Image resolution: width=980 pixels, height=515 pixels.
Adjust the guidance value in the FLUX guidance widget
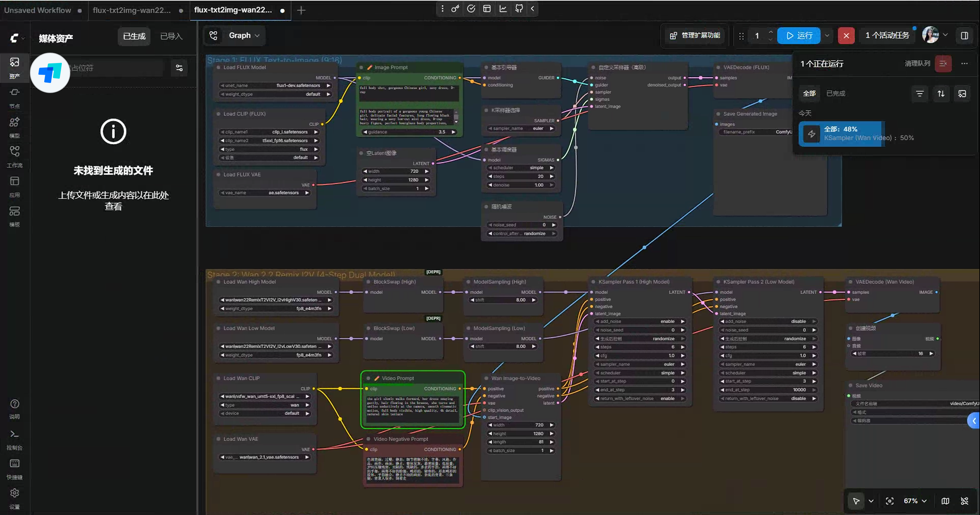pos(409,132)
